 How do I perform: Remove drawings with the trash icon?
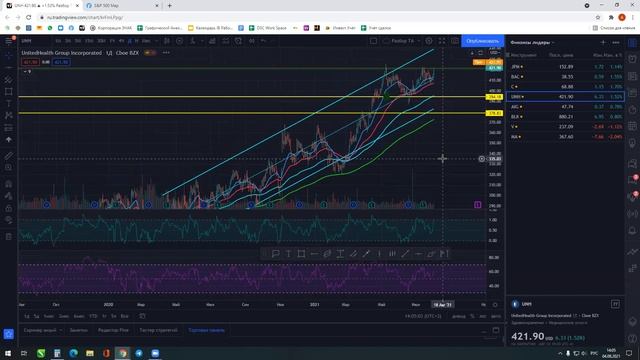(9, 236)
